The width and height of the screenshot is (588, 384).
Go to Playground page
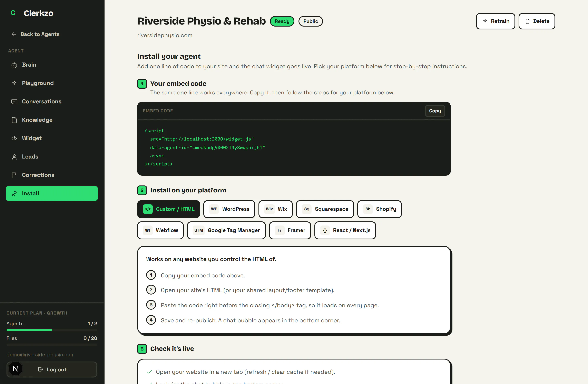[x=52, y=83]
